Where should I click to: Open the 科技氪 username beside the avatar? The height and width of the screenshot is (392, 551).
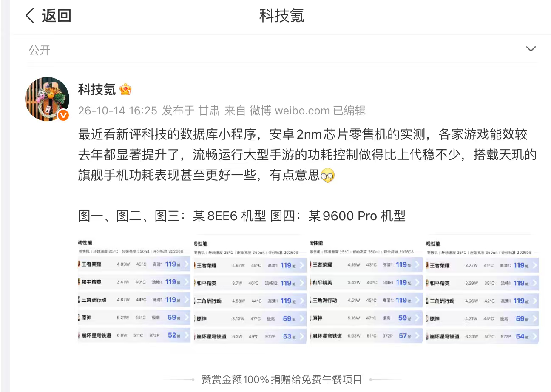pyautogui.click(x=97, y=89)
